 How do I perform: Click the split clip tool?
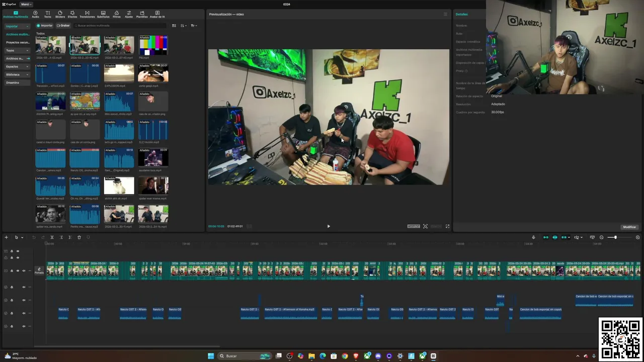[52, 237]
